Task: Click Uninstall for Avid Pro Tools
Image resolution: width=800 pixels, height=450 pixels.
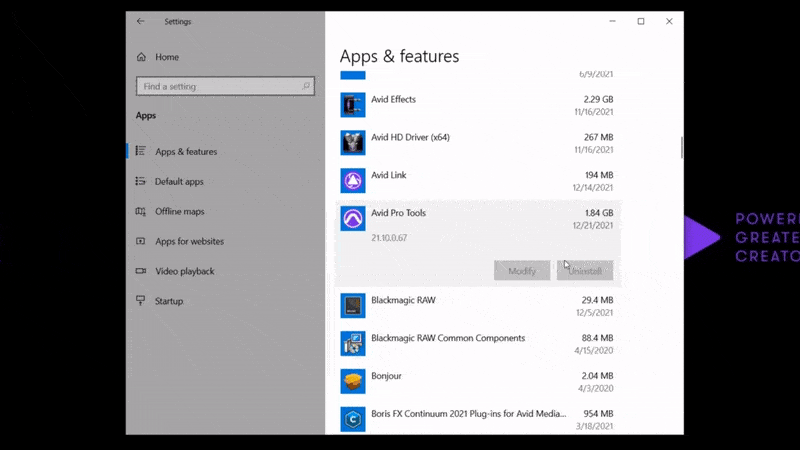Action: 585,271
